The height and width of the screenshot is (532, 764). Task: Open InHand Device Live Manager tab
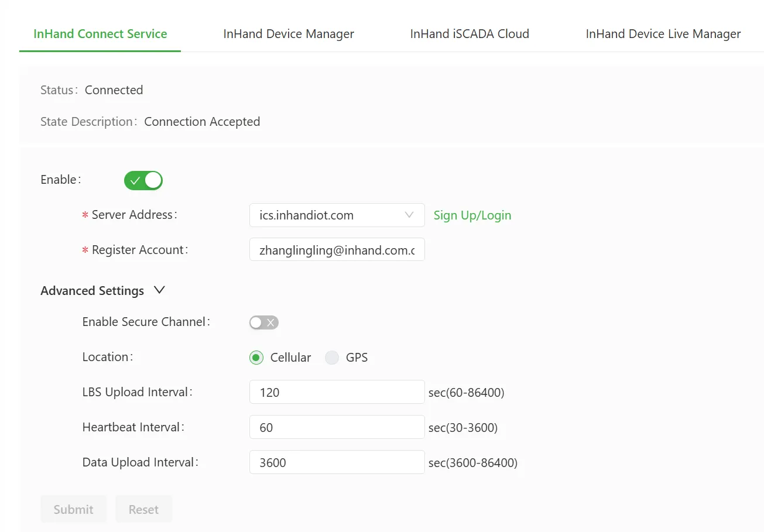click(x=663, y=34)
